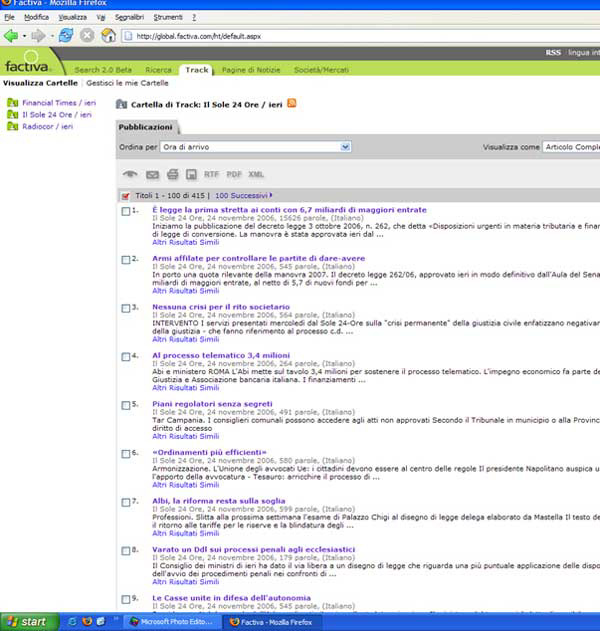The width and height of the screenshot is (600, 631).
Task: Go to Firefox home page icon
Action: pos(107,35)
